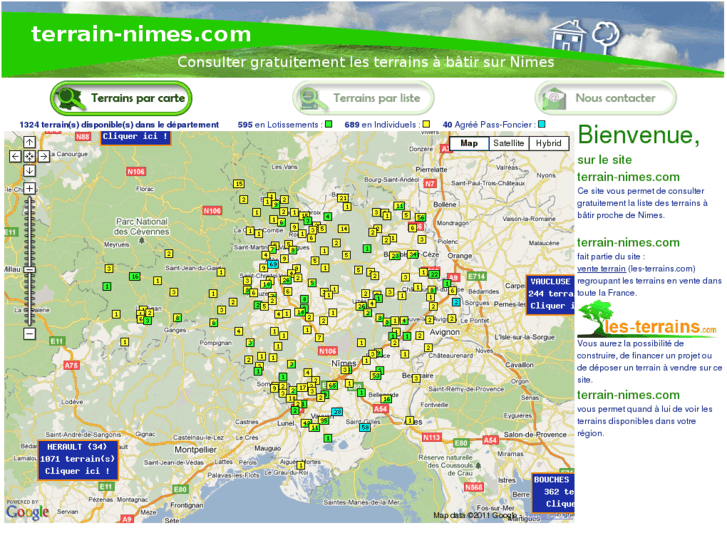Switch to the Hybrid view tab
The width and height of the screenshot is (727, 545).
(x=548, y=143)
